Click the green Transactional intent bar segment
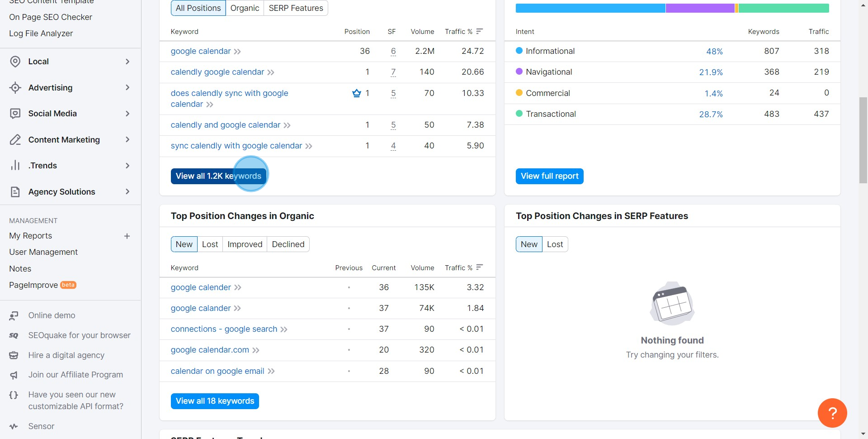Image resolution: width=868 pixels, height=439 pixels. click(784, 8)
